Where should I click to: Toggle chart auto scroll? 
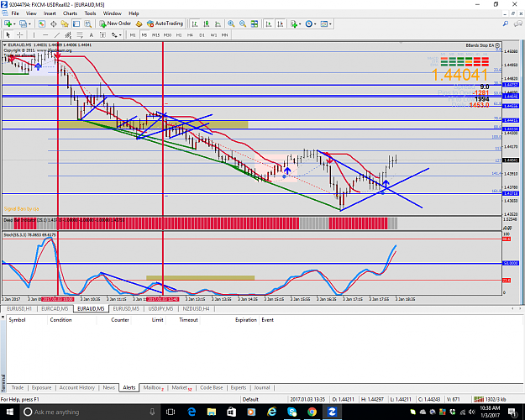[269, 24]
